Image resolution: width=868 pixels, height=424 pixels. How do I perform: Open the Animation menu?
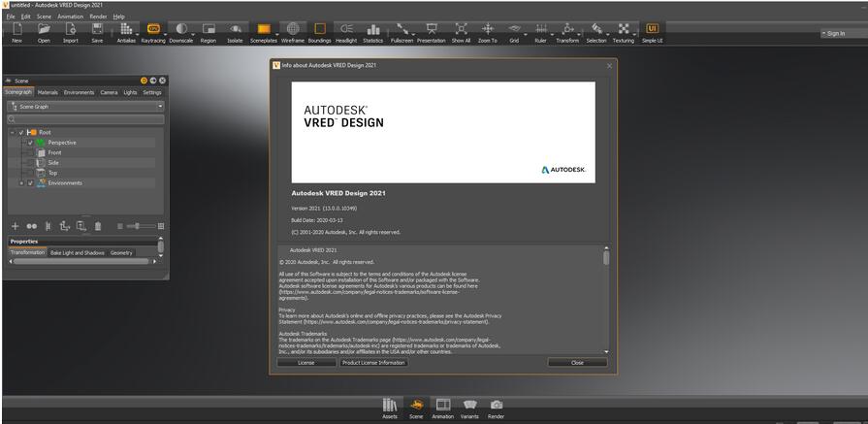[x=70, y=16]
